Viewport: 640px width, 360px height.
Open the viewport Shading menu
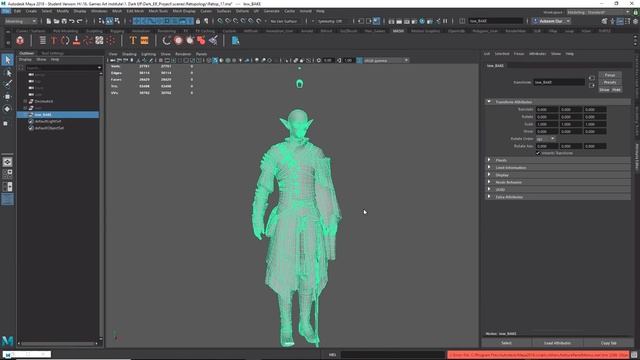click(x=129, y=54)
